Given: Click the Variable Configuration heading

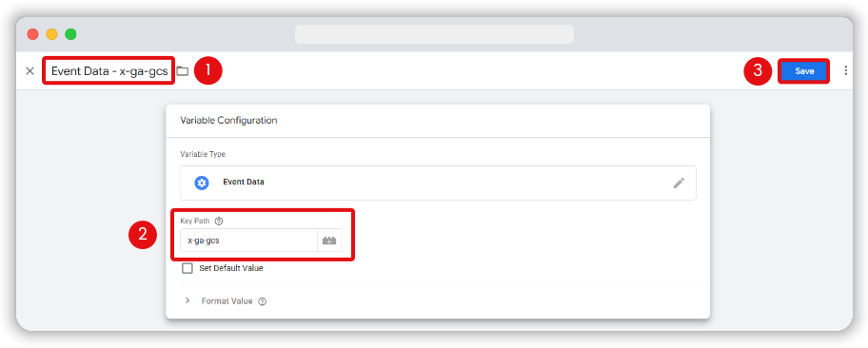Looking at the screenshot, I should [228, 120].
